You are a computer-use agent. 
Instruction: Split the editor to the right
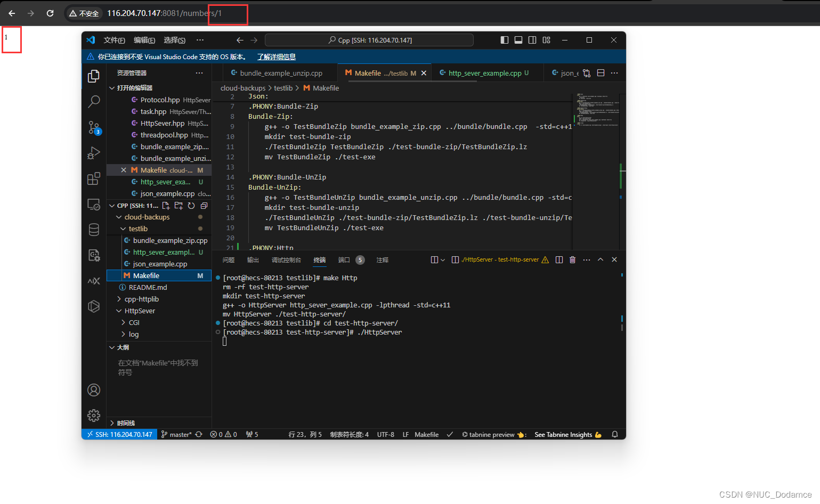pos(600,73)
